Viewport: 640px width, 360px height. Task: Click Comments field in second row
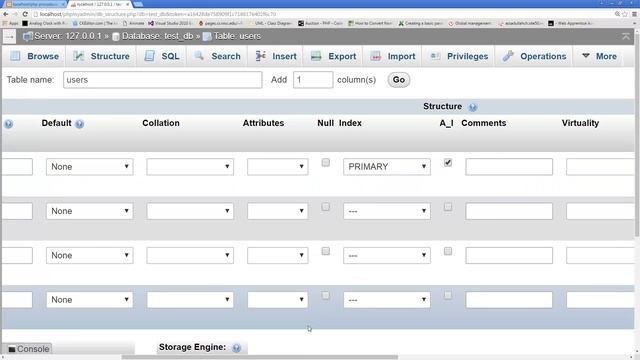coord(509,211)
